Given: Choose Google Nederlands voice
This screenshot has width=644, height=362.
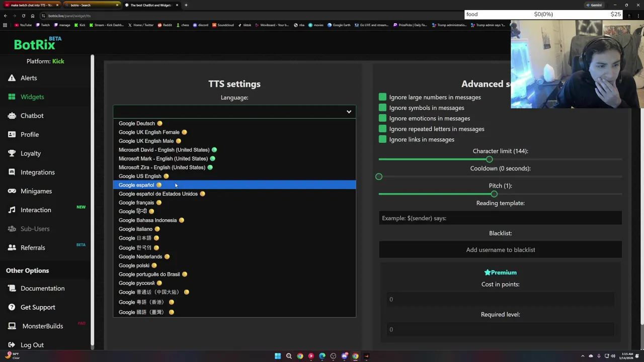Looking at the screenshot, I should (234, 256).
